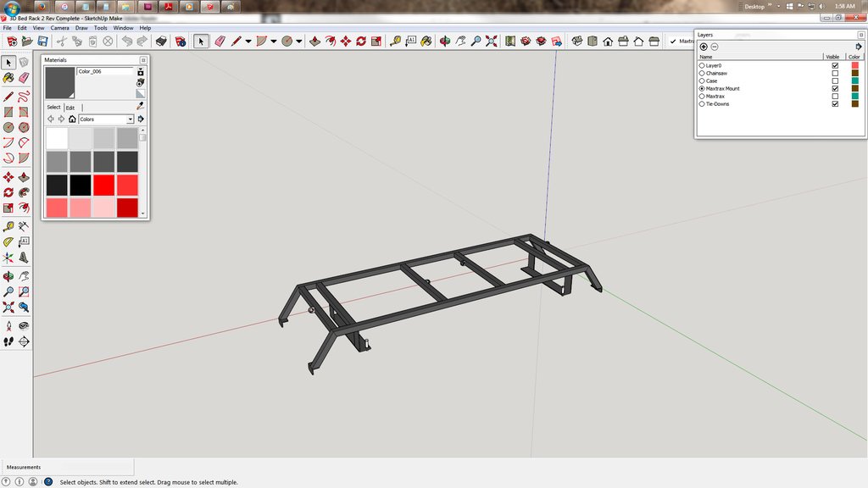
Task: Toggle visibility of Layer0
Action: (x=835, y=65)
